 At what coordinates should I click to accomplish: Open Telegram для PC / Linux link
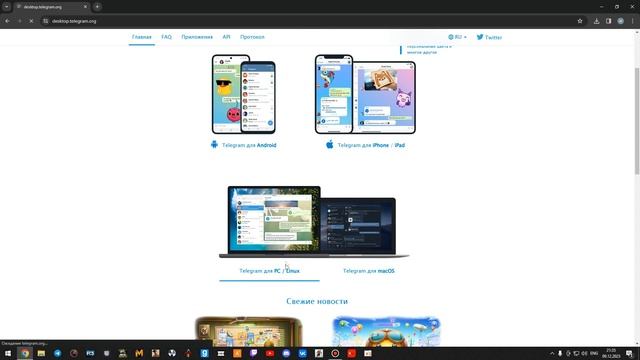269,271
